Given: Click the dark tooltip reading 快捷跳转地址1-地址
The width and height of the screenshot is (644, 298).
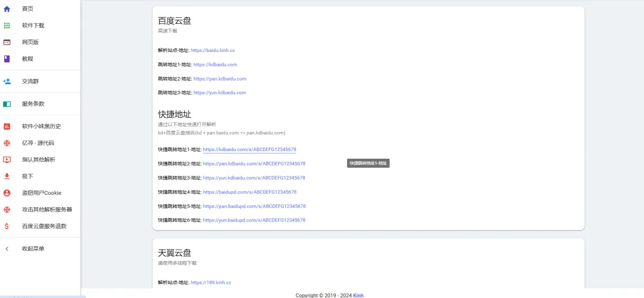Looking at the screenshot, I should point(368,164).
